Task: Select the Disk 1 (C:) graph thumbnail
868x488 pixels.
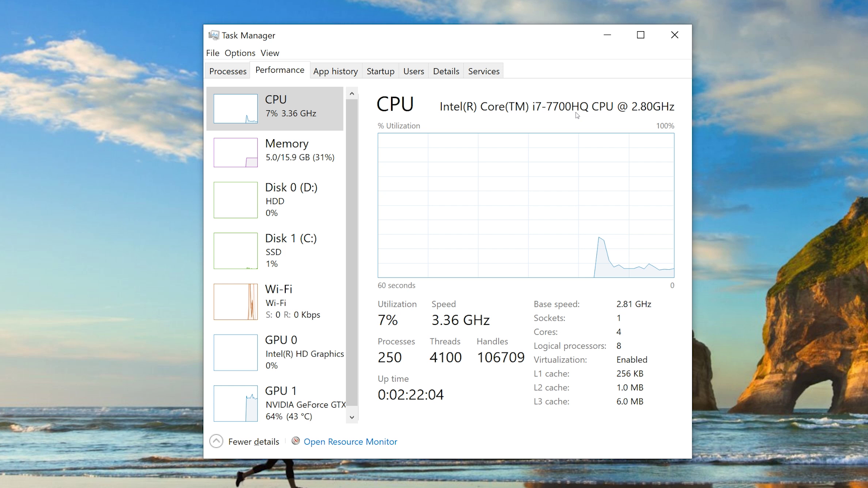Action: [236, 251]
